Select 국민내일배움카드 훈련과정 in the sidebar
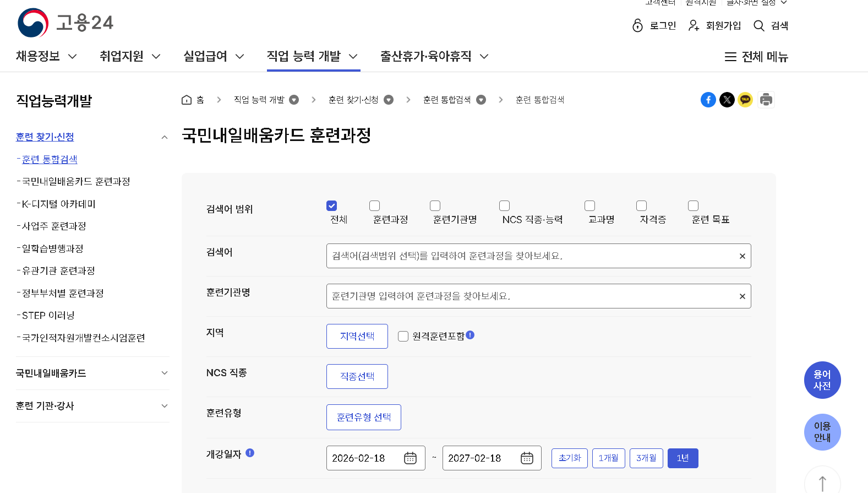 coord(76,181)
